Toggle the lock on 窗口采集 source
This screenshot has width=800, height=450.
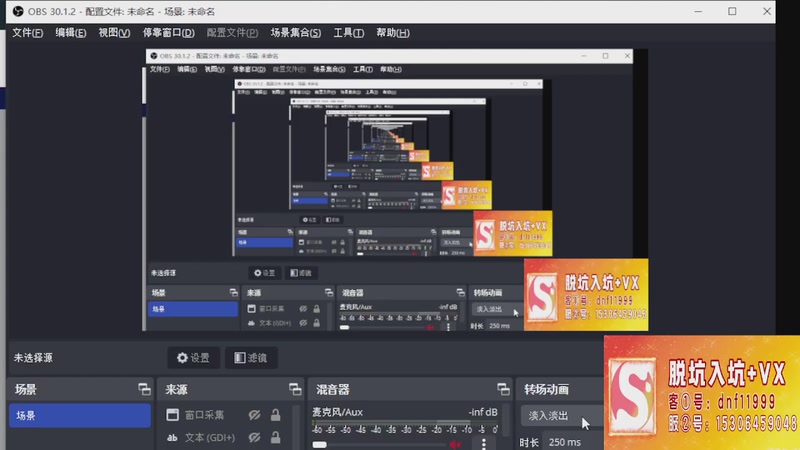276,415
